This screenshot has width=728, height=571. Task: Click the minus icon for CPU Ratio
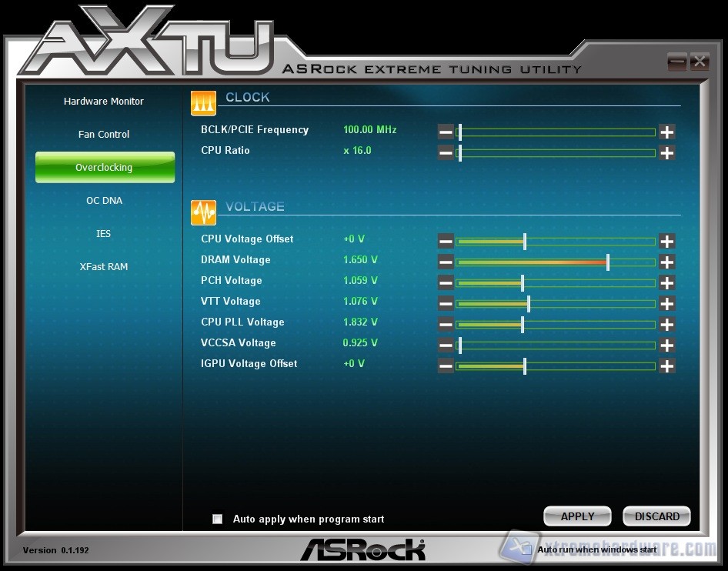pos(446,152)
